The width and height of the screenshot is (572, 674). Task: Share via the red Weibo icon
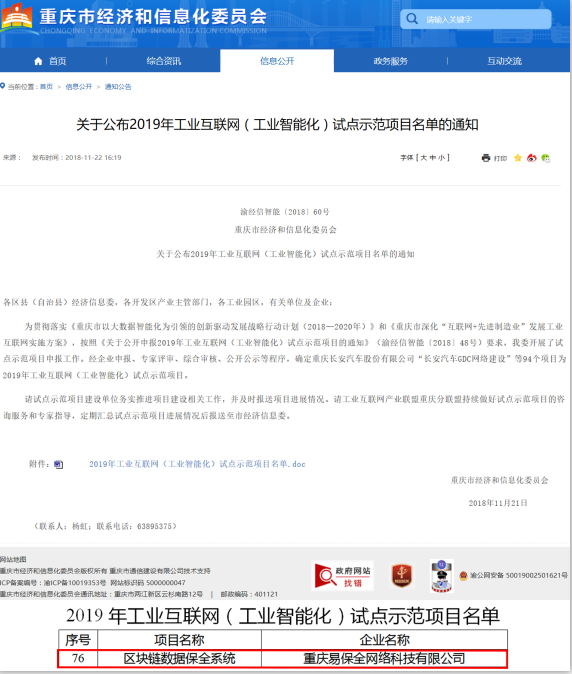[532, 158]
